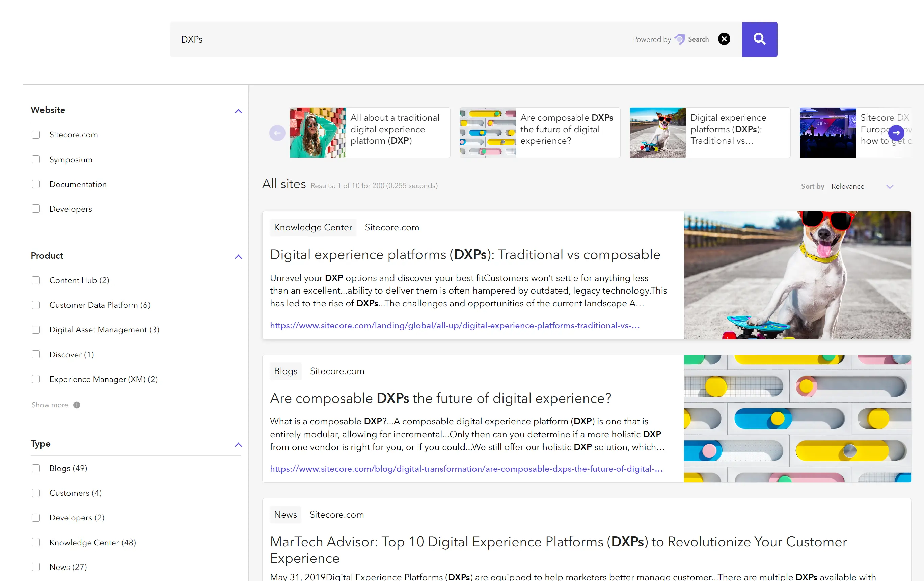Screen dimensions: 924x581
Task: Click the All sites heading
Action: (x=284, y=184)
